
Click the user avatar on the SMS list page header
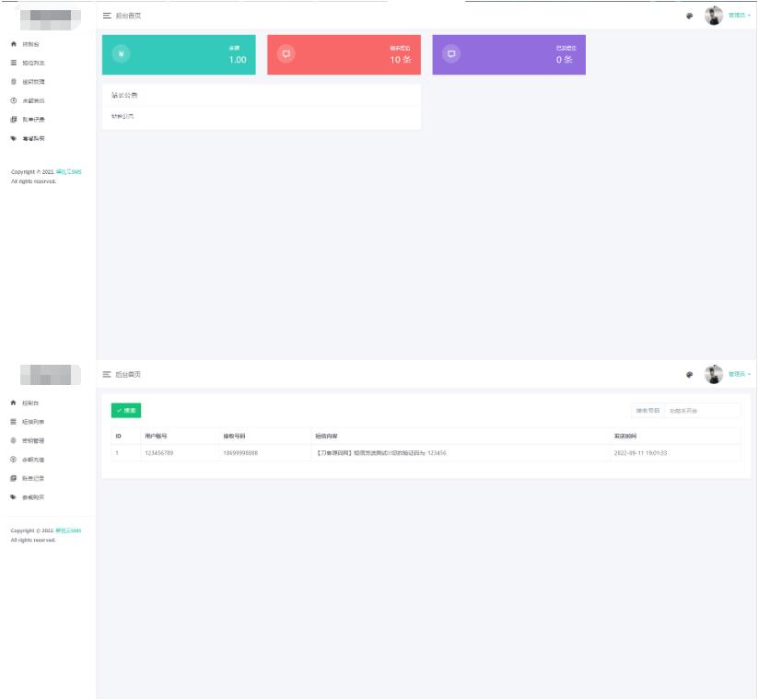[x=714, y=374]
